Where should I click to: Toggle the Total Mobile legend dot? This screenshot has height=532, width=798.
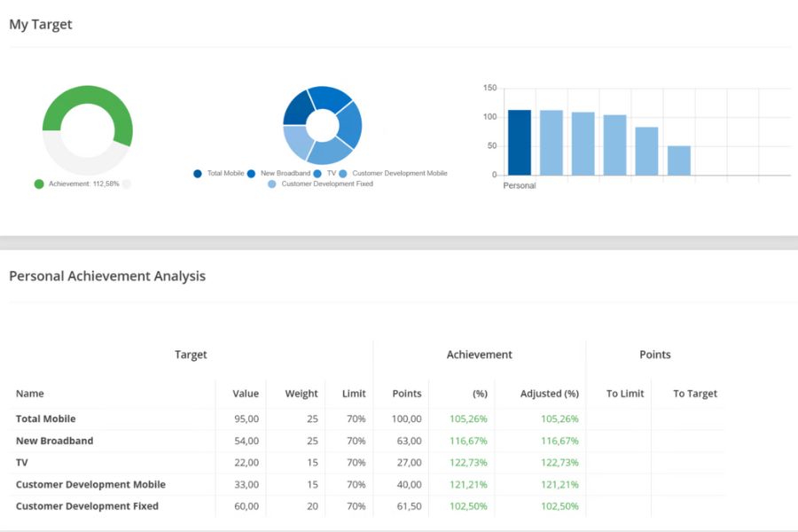tap(198, 174)
